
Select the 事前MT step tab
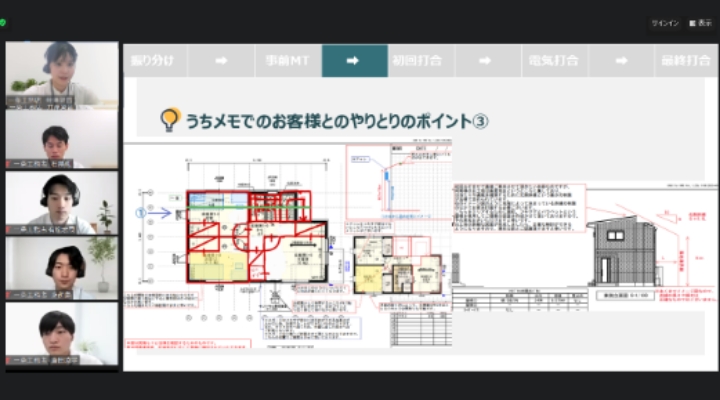coord(287,61)
